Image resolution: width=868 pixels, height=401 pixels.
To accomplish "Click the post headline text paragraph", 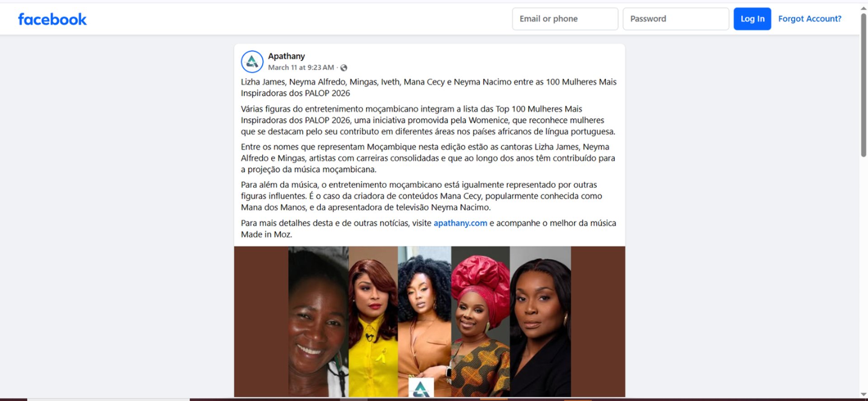I will (429, 88).
